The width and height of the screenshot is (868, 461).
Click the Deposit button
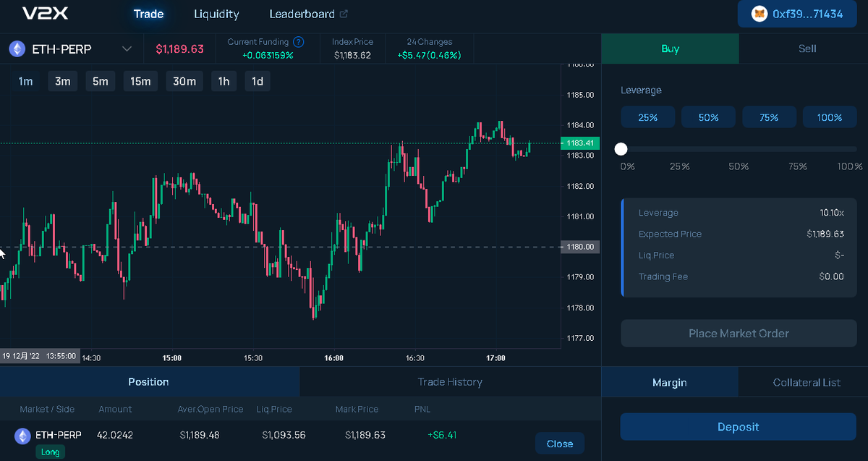[739, 427]
